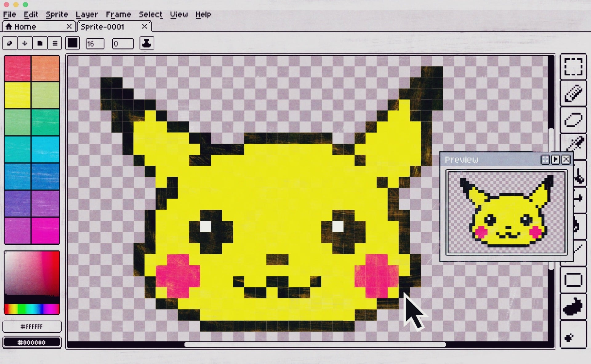Click the down-arrow icon in top toolbar

[x=25, y=44]
